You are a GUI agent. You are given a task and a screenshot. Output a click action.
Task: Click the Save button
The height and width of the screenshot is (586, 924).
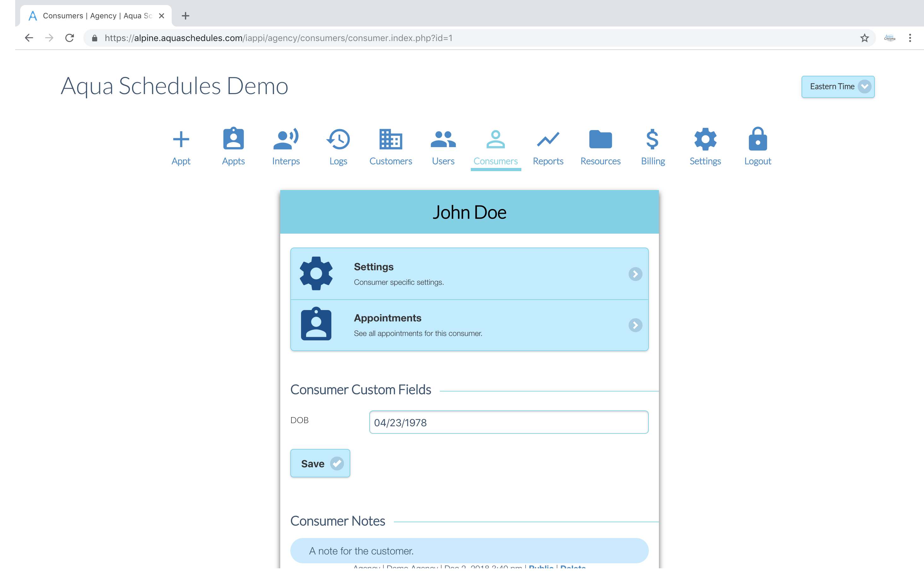[320, 463]
